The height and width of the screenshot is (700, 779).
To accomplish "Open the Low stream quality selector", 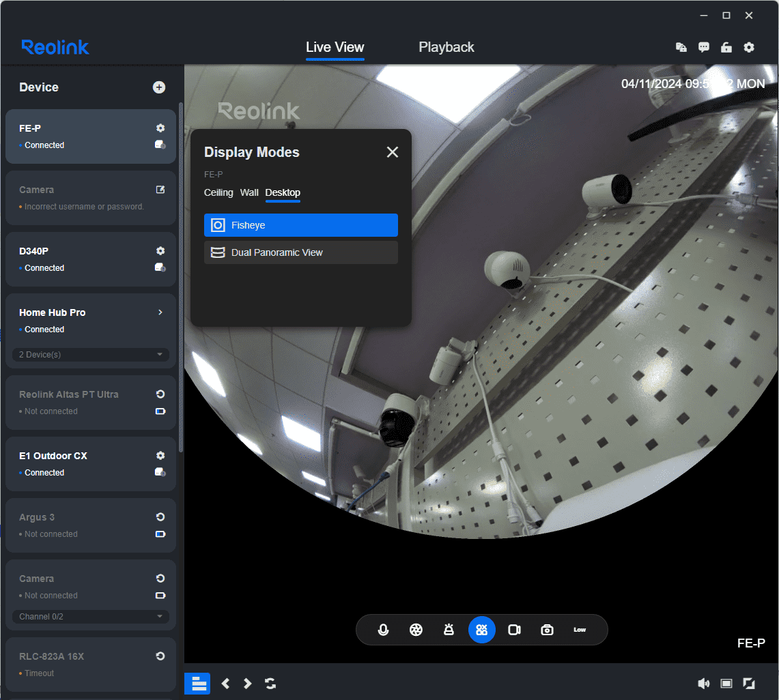I will 580,630.
